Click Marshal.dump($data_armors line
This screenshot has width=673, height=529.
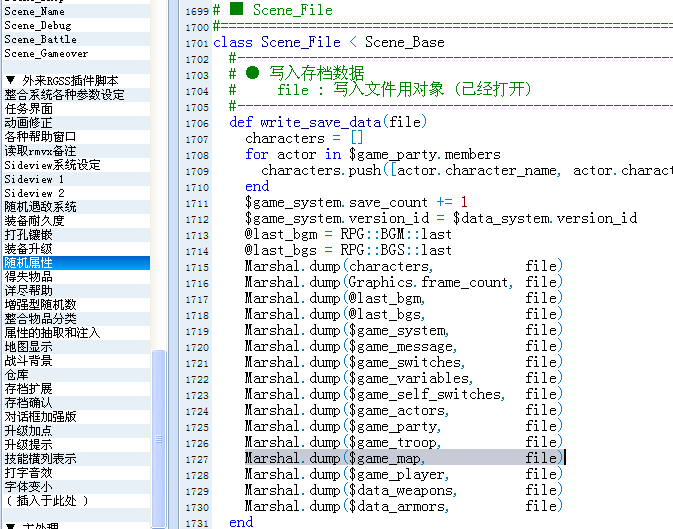(x=403, y=507)
